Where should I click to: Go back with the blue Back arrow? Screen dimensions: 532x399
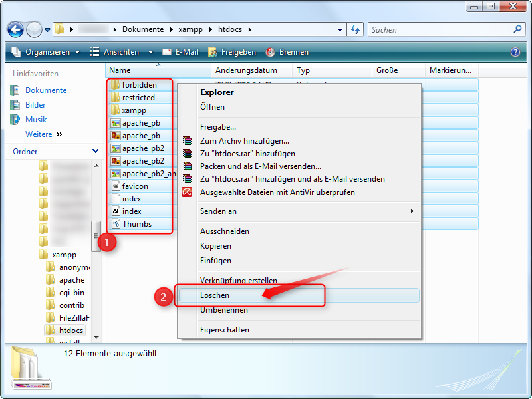pos(15,29)
